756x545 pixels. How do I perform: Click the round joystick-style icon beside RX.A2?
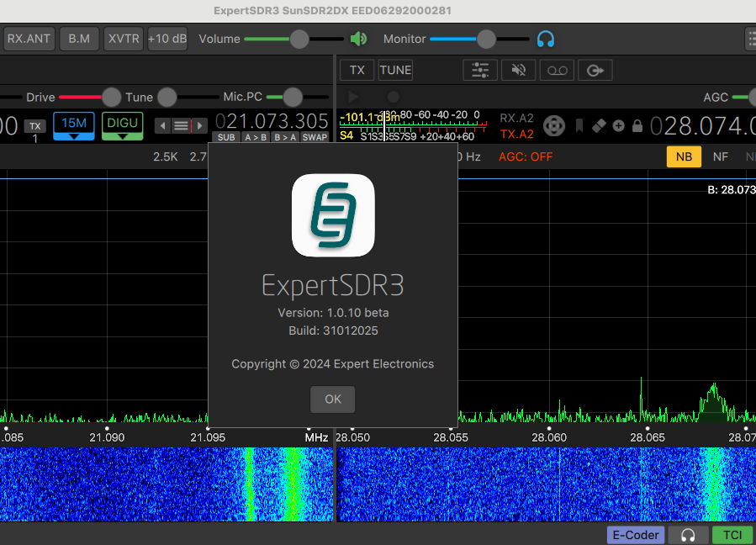click(554, 126)
